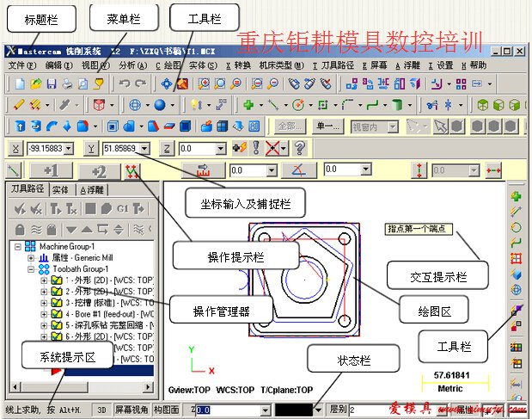Click the 层别 level button
This screenshot has height=419, width=532.
(x=338, y=410)
